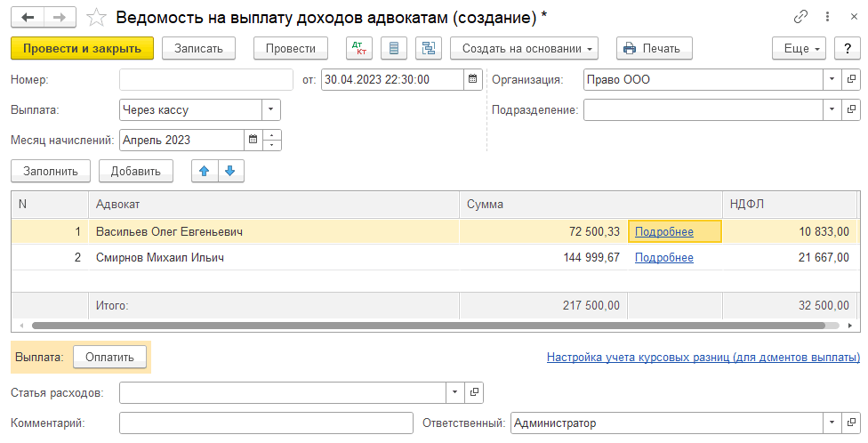868x443 pixels.
Task: Click the forward navigation arrow
Action: (x=60, y=18)
